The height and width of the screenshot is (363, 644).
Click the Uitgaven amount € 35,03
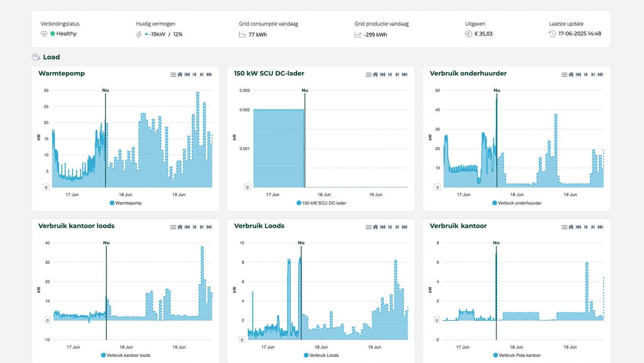pyautogui.click(x=483, y=34)
